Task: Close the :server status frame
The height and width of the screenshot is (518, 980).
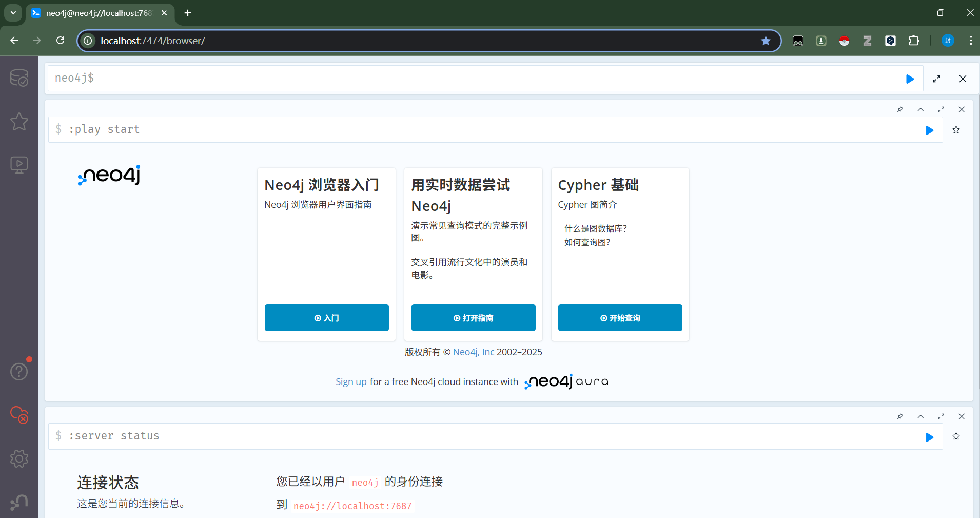Action: point(962,416)
